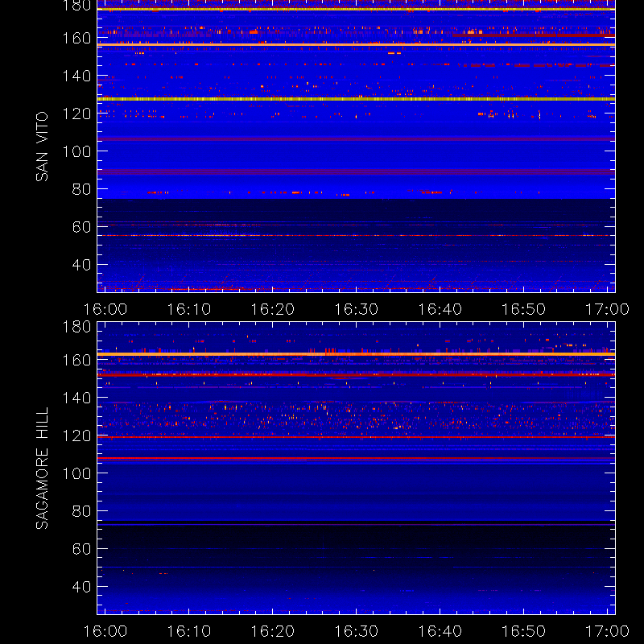Select the 100 label on Sagamore Hill axis

76,473
